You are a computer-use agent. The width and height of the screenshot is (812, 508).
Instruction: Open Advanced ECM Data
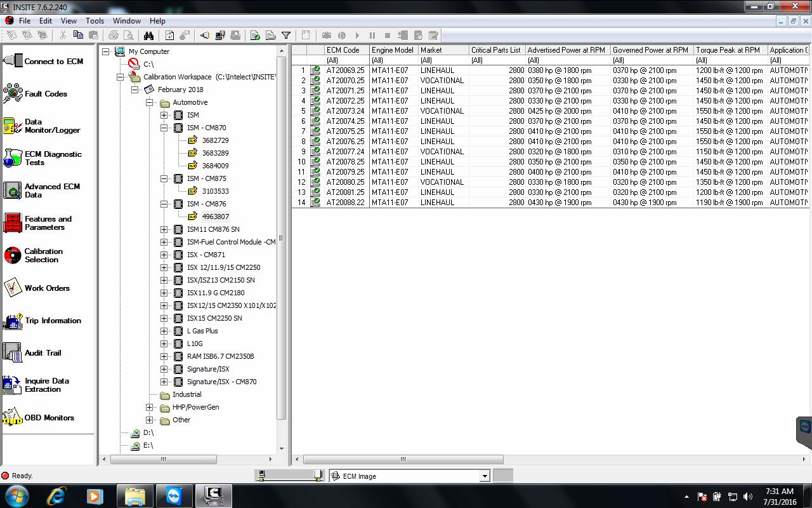[13, 190]
